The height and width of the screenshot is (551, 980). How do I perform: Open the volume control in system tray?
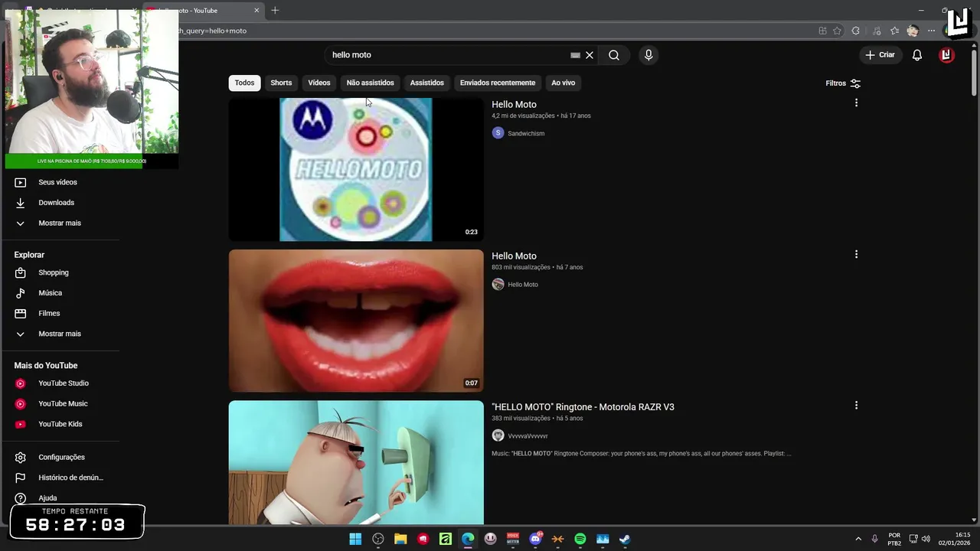point(926,540)
